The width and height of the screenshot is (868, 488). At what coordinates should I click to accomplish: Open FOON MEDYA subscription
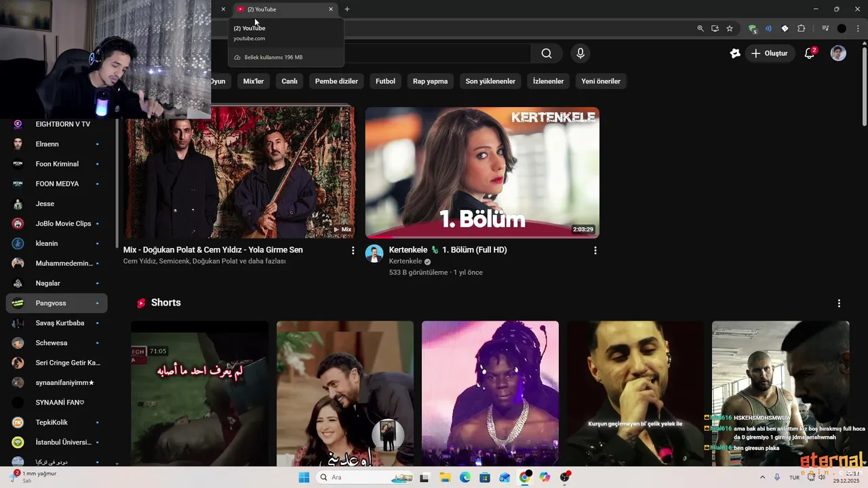[57, 184]
